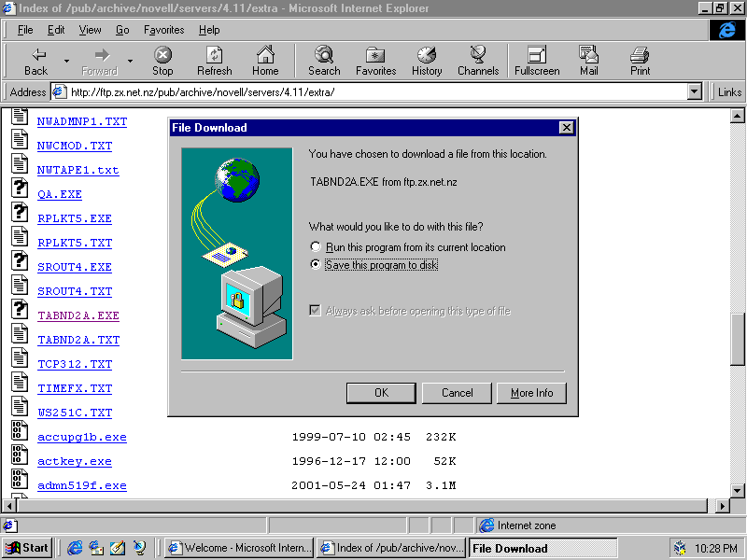Go to Home using toolbar icon
The width and height of the screenshot is (747, 560).
tap(265, 61)
